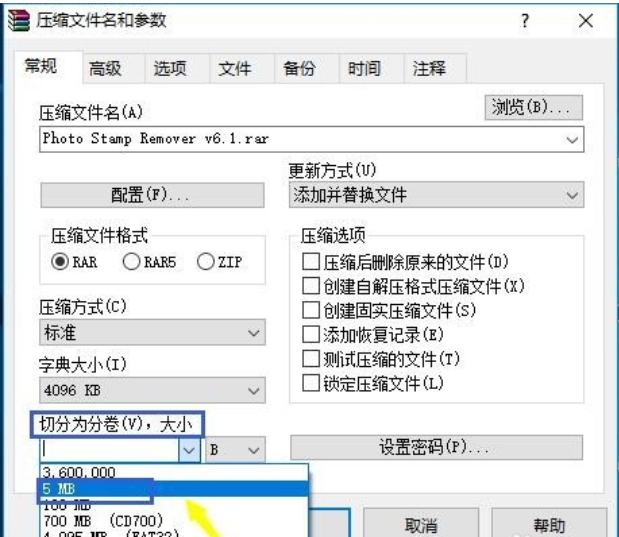The width and height of the screenshot is (619, 537).
Task: Toggle create self-extracting archive checkbox
Action: pos(311,286)
